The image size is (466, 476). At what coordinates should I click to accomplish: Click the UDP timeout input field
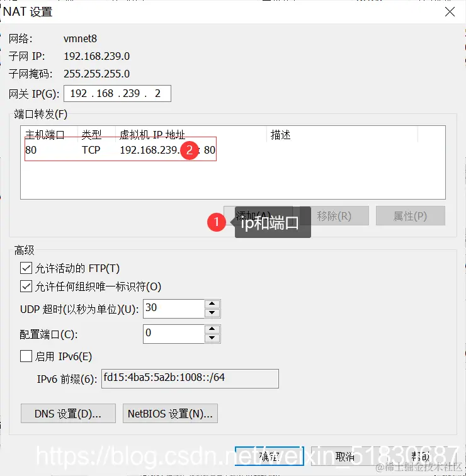174,309
